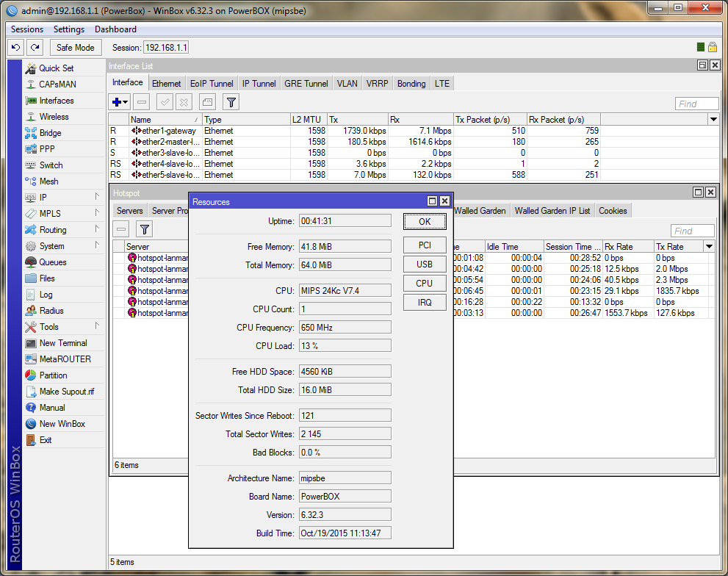Click the Files sidebar item
The height and width of the screenshot is (576, 728).
[x=47, y=278]
